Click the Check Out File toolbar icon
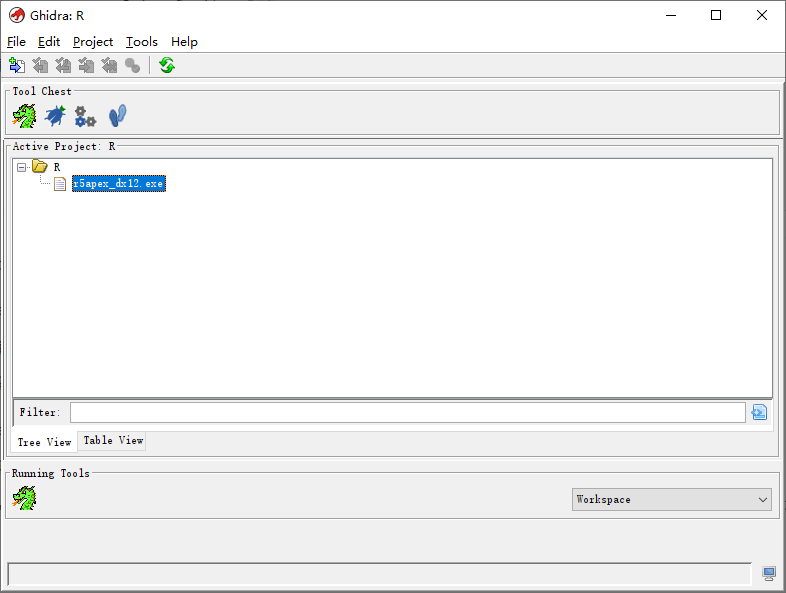This screenshot has width=786, height=593. [40, 65]
